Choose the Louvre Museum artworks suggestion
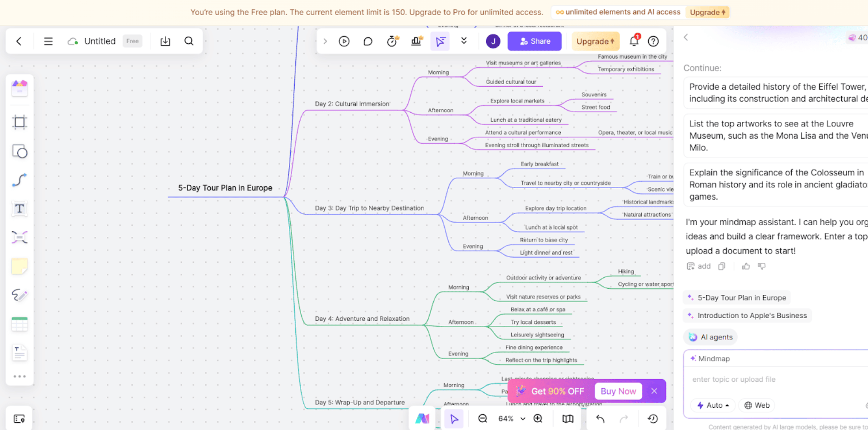 click(x=776, y=135)
